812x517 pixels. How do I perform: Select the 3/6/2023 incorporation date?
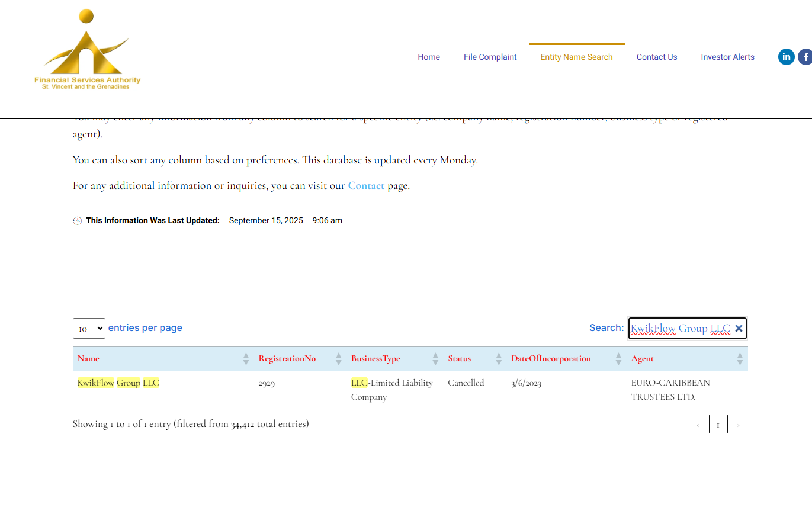click(527, 383)
